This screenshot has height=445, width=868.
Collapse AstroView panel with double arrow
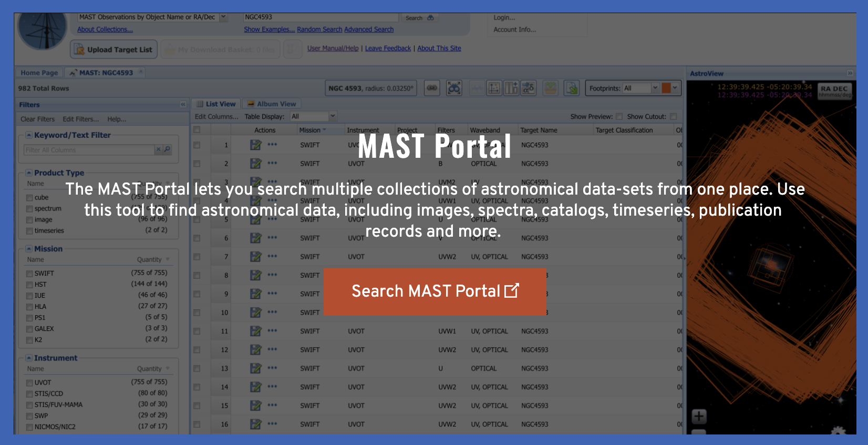(x=850, y=73)
